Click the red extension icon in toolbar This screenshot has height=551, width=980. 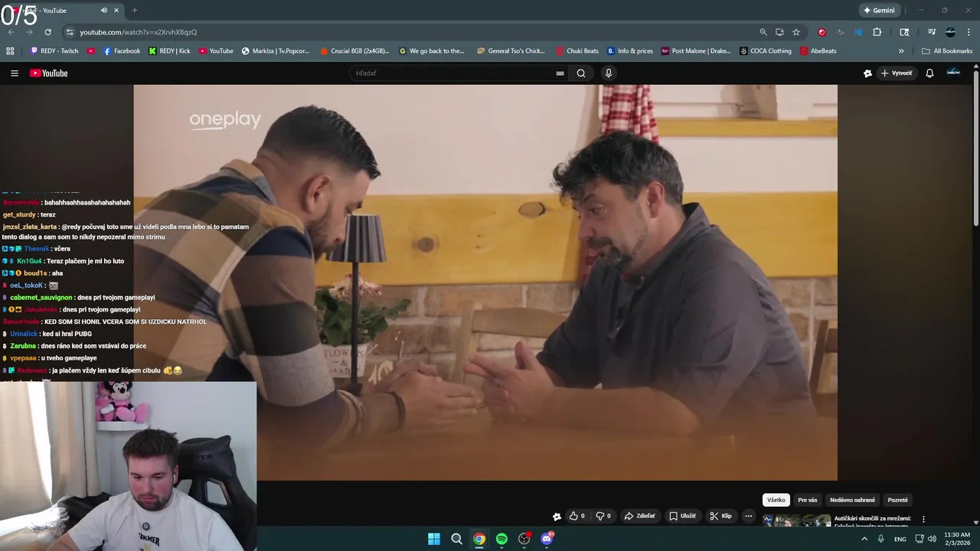pos(822,32)
